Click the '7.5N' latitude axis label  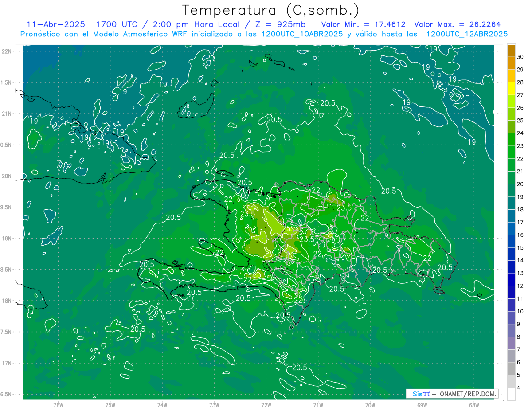pyautogui.click(x=6, y=332)
